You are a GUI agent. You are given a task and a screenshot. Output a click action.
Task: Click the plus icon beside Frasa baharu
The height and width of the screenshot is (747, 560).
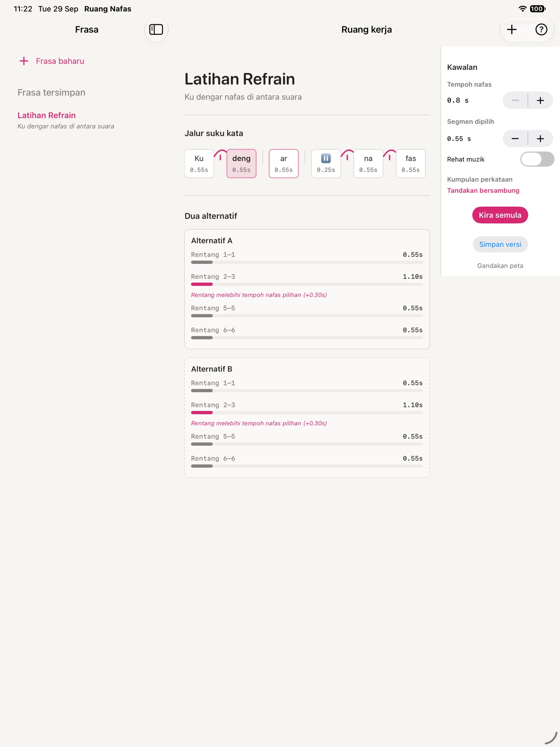(x=24, y=61)
